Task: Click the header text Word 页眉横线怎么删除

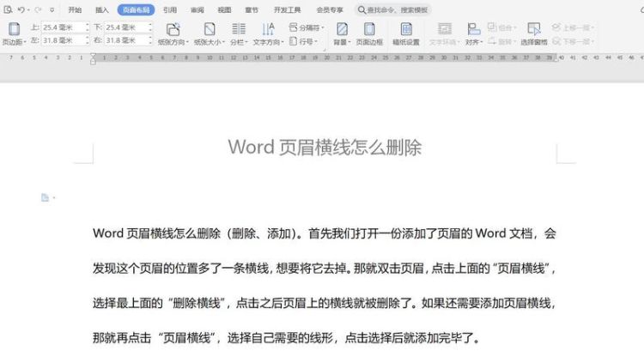Action: pyautogui.click(x=325, y=147)
